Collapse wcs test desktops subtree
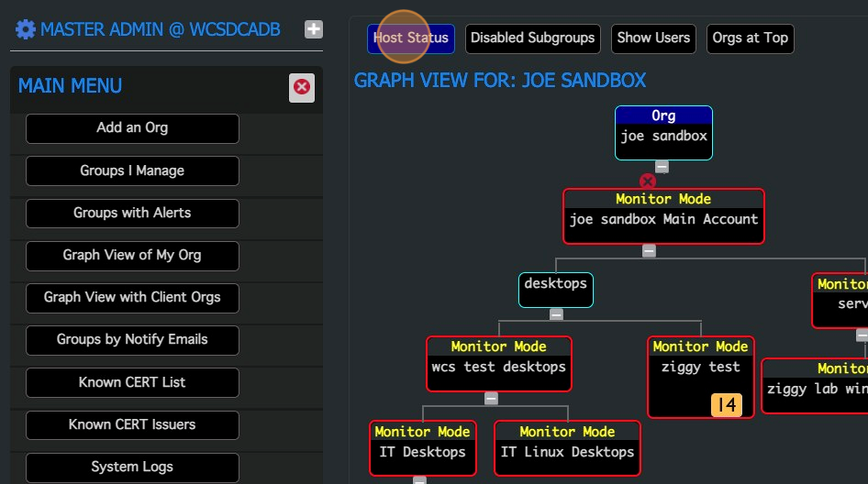This screenshot has height=484, width=868. pyautogui.click(x=491, y=399)
